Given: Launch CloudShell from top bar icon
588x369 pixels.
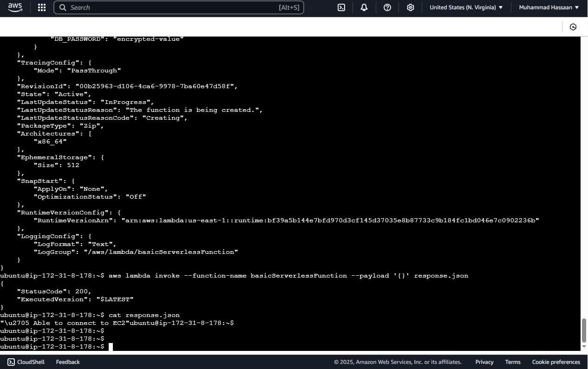Looking at the screenshot, I should tap(341, 7).
